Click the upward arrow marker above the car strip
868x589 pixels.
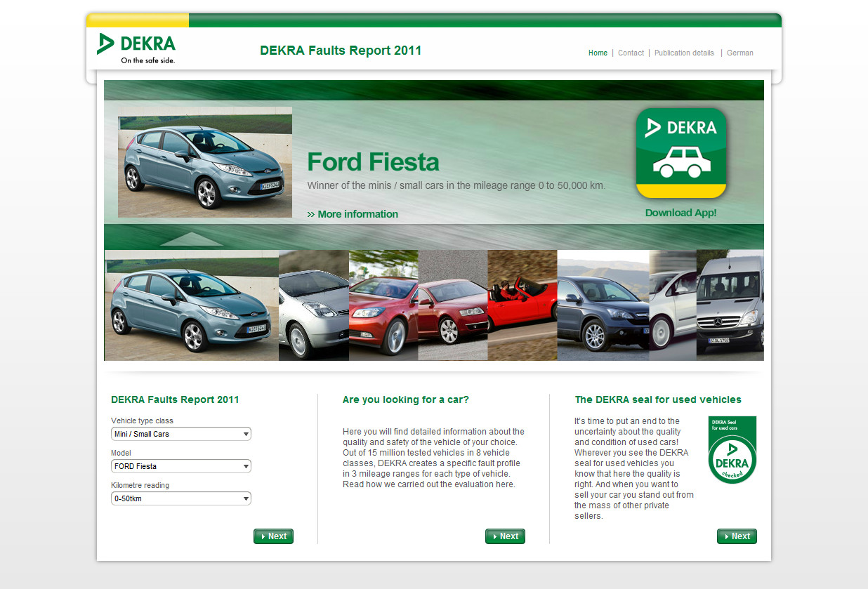(192, 238)
